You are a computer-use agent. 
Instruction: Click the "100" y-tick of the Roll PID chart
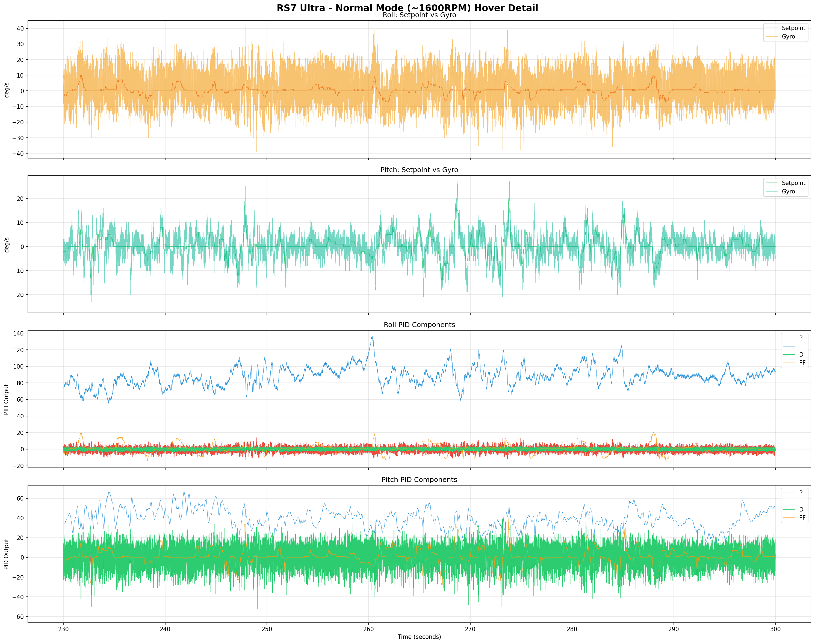(x=19, y=366)
